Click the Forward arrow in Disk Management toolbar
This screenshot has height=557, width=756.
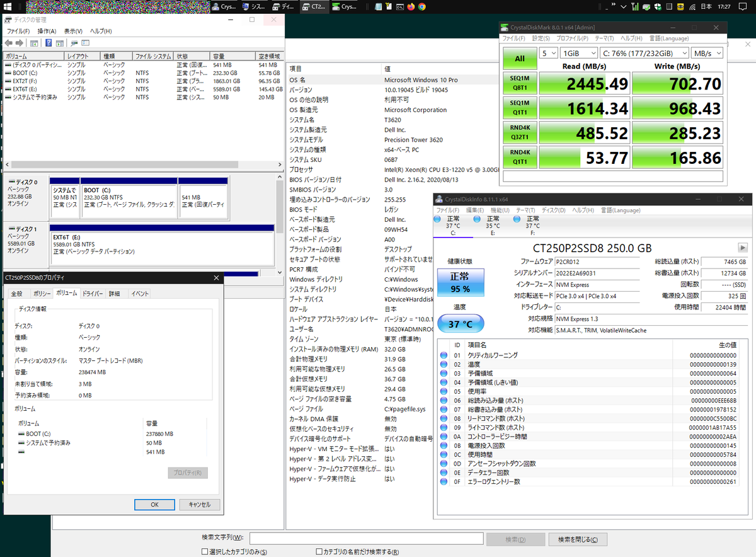tap(20, 43)
